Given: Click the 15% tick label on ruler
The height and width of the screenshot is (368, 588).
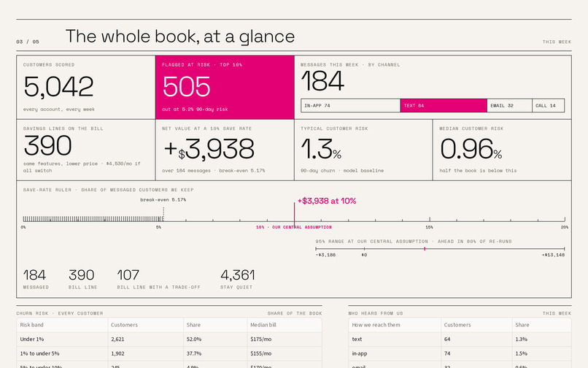Looking at the screenshot, I should pyautogui.click(x=430, y=227).
